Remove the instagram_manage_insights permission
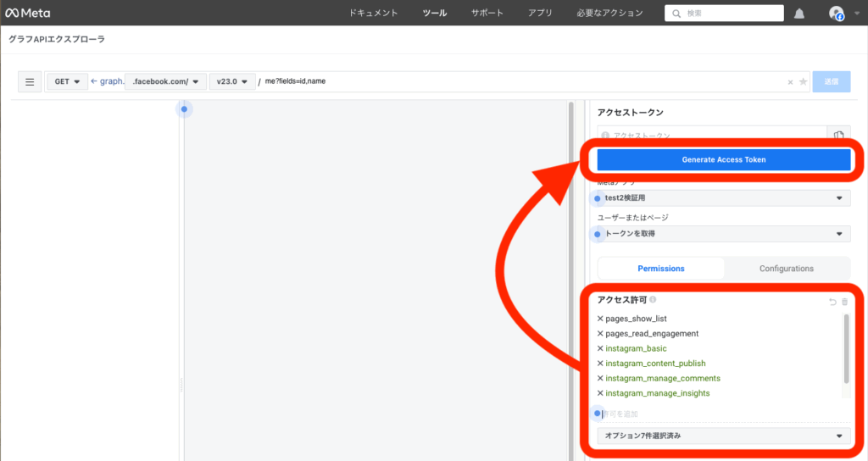Screen dimensions: 868x461 pos(600,393)
